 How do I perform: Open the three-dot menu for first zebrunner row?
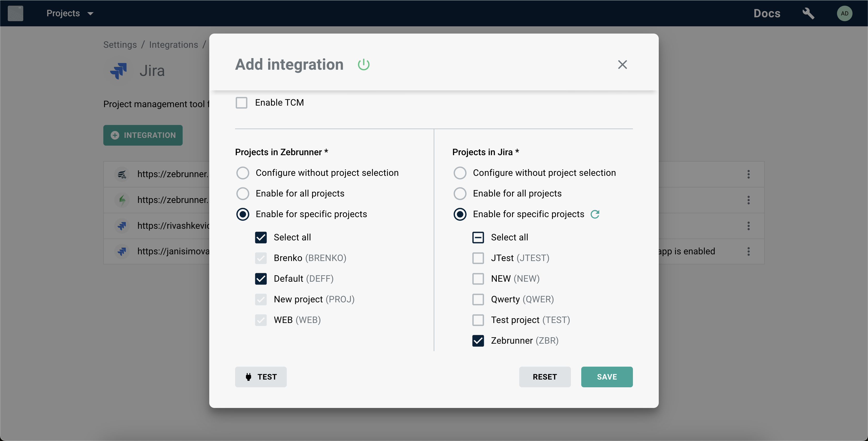pos(748,174)
